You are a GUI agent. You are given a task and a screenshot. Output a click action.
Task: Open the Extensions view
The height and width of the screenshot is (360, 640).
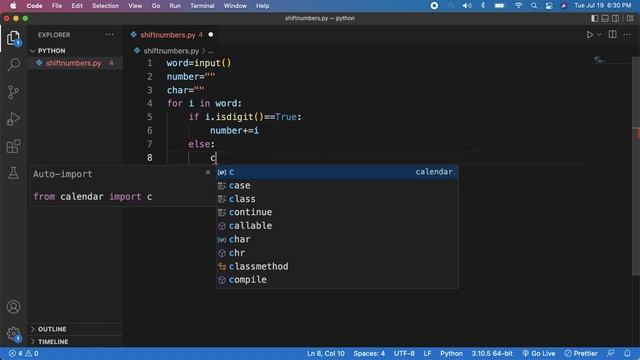click(x=13, y=146)
